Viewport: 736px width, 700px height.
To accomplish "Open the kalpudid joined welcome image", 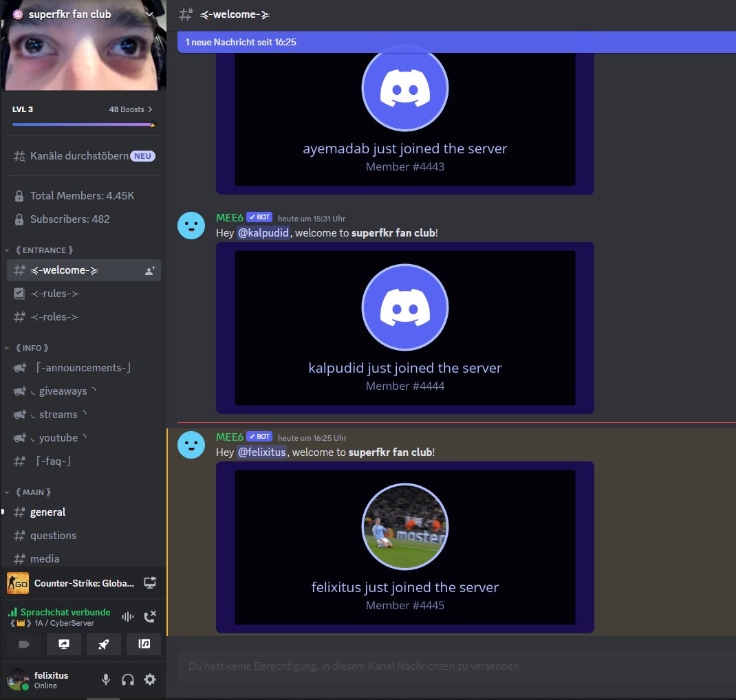I will point(405,328).
